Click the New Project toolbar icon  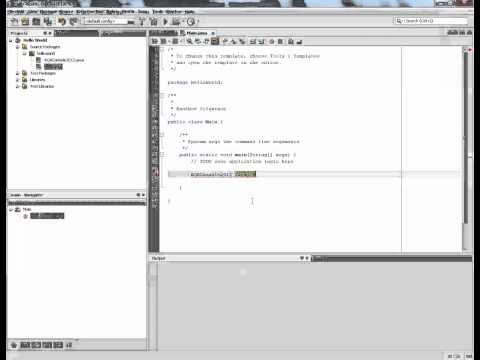click(x=25, y=22)
